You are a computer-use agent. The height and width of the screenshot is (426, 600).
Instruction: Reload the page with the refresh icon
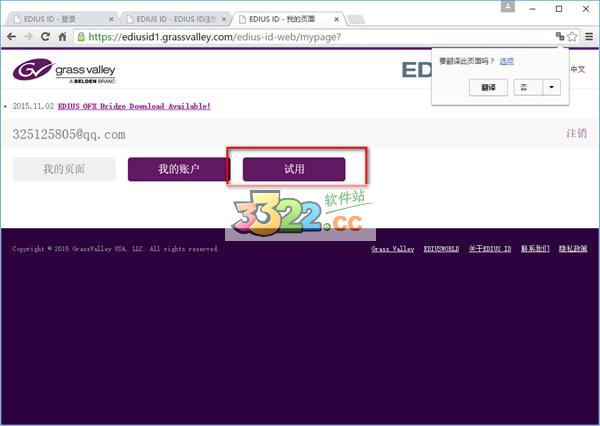[x=46, y=37]
